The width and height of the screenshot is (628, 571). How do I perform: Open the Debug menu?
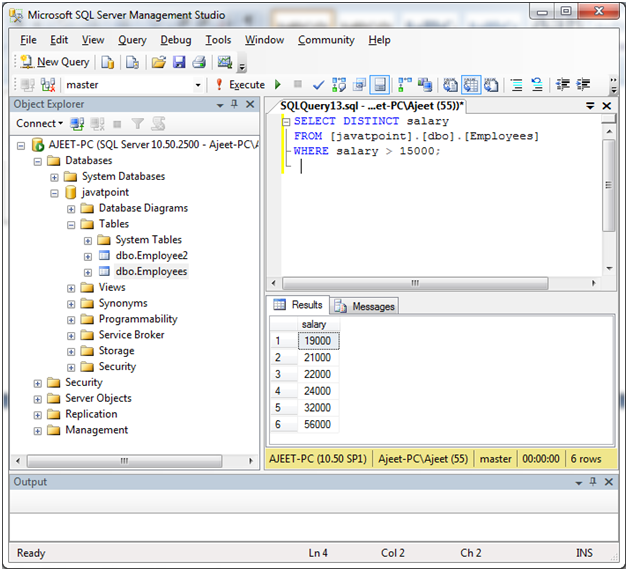coord(176,40)
